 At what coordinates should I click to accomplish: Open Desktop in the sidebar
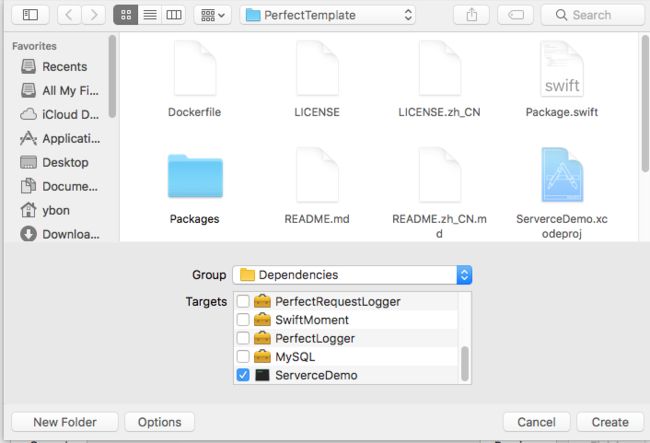tap(55, 162)
